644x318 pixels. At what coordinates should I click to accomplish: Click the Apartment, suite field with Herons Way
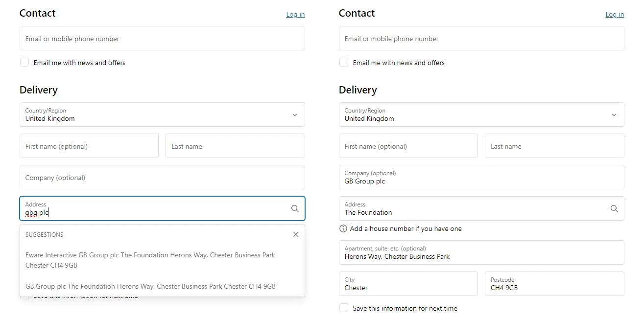tap(481, 252)
